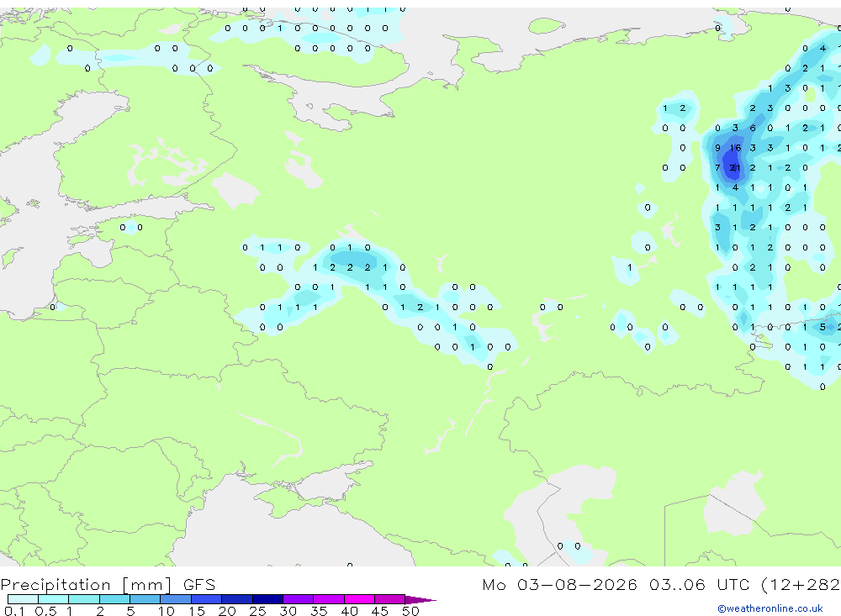Click the above-50 arrow tip of legend
This screenshot has height=616, width=841.
click(420, 599)
